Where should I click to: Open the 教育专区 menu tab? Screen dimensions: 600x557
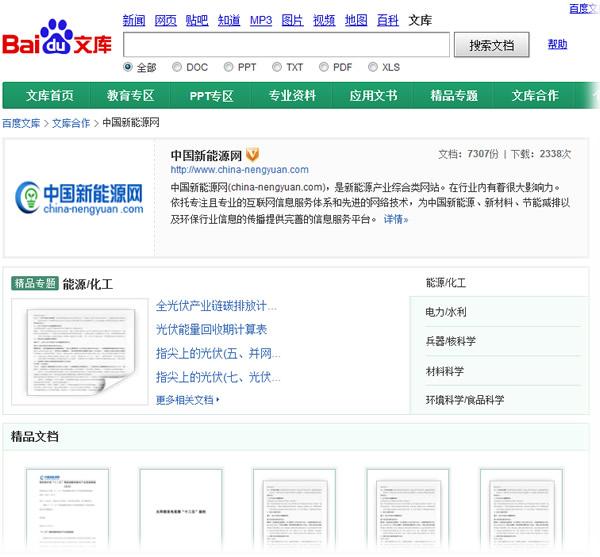[130, 96]
